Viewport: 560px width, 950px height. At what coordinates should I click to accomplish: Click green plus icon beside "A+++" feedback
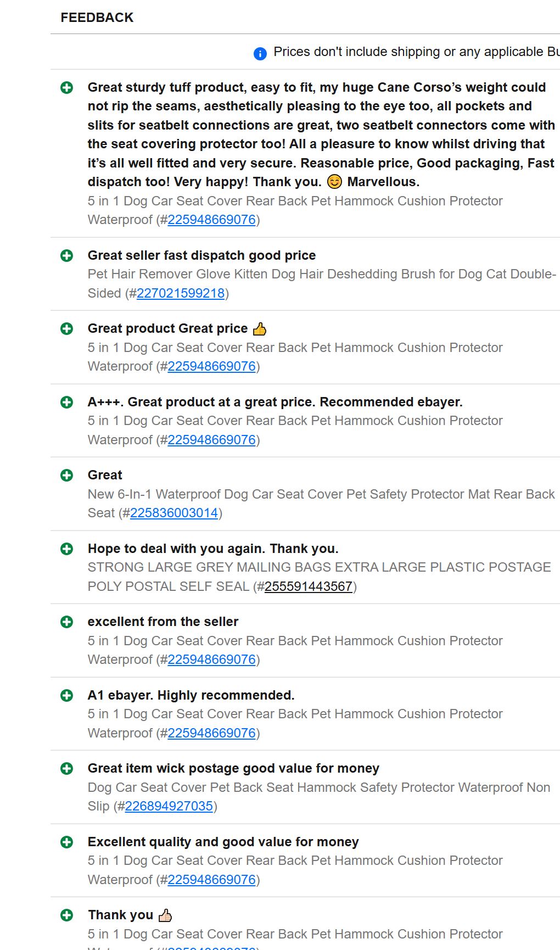click(67, 402)
